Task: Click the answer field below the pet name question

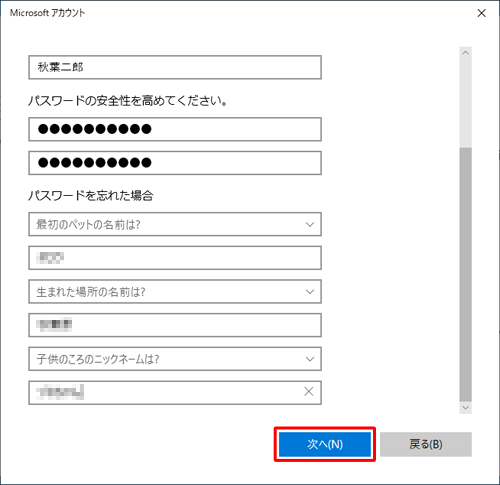Action: tap(175, 258)
